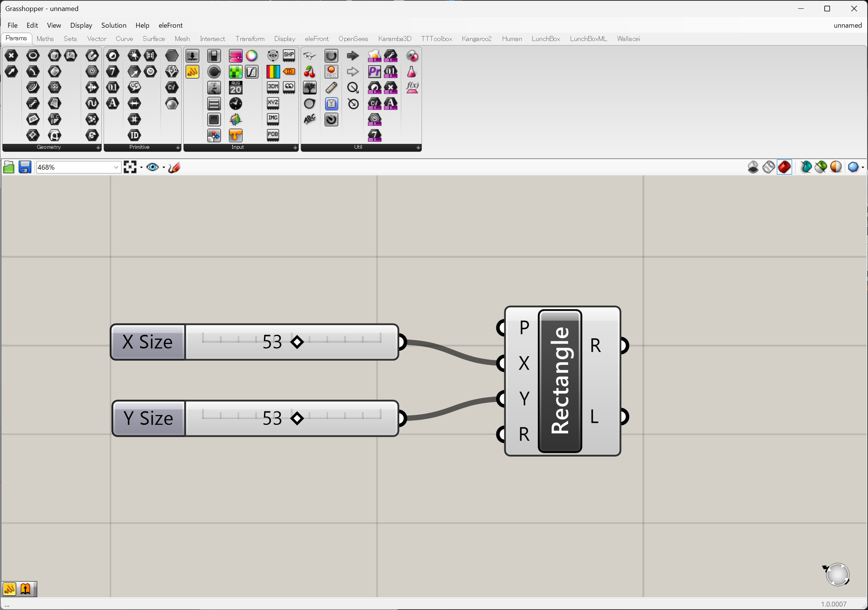Choose the Cherry Picker icon

point(309,72)
